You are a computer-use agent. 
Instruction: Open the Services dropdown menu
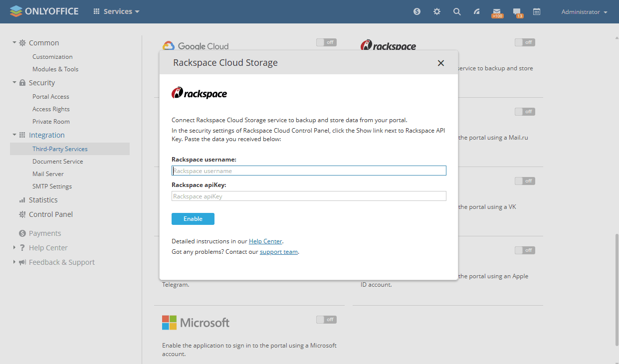[117, 11]
